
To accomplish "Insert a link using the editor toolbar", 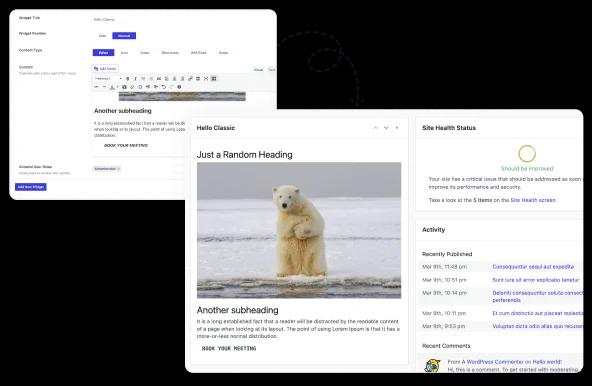I will (x=190, y=79).
